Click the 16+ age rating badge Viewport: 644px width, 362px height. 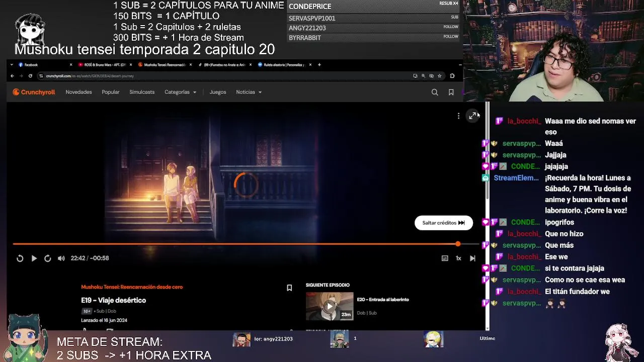87,311
